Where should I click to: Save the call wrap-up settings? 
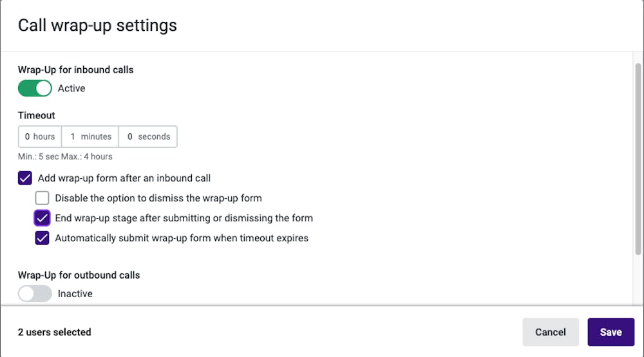point(611,332)
